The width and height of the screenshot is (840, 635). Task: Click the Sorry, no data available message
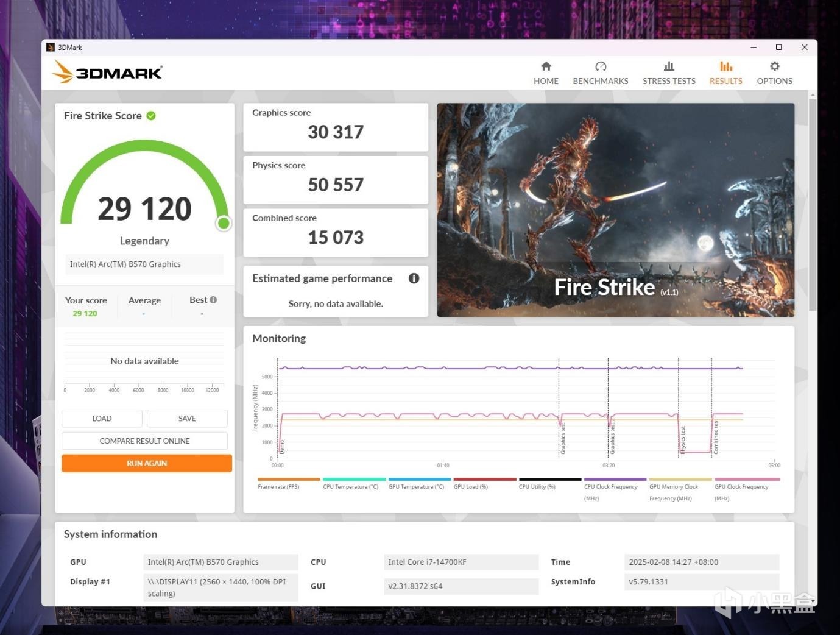point(336,303)
